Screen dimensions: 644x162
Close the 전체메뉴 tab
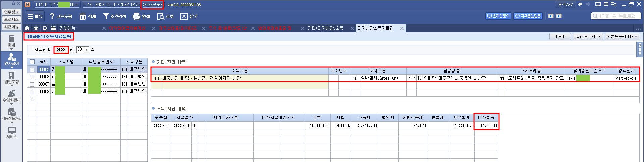[x=104, y=28]
